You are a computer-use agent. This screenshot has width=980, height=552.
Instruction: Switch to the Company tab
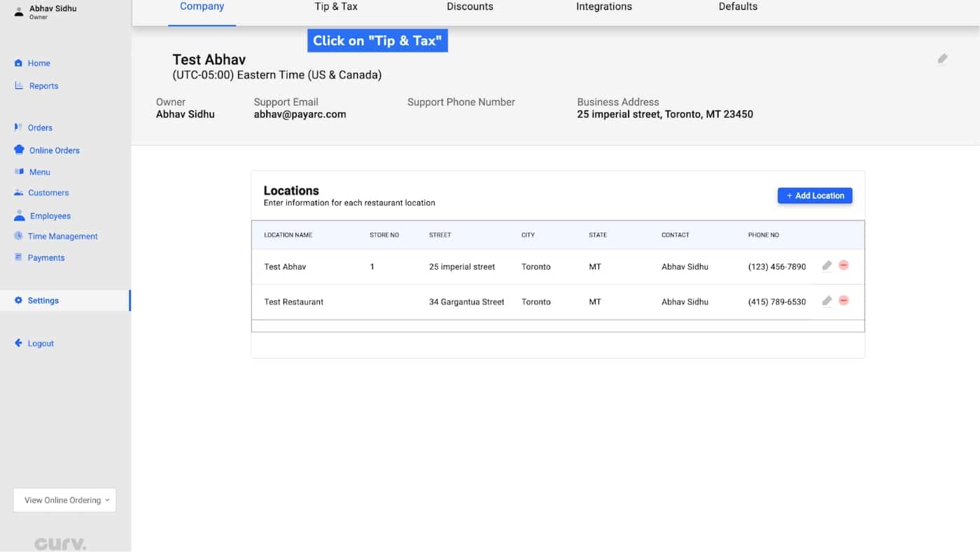202,7
